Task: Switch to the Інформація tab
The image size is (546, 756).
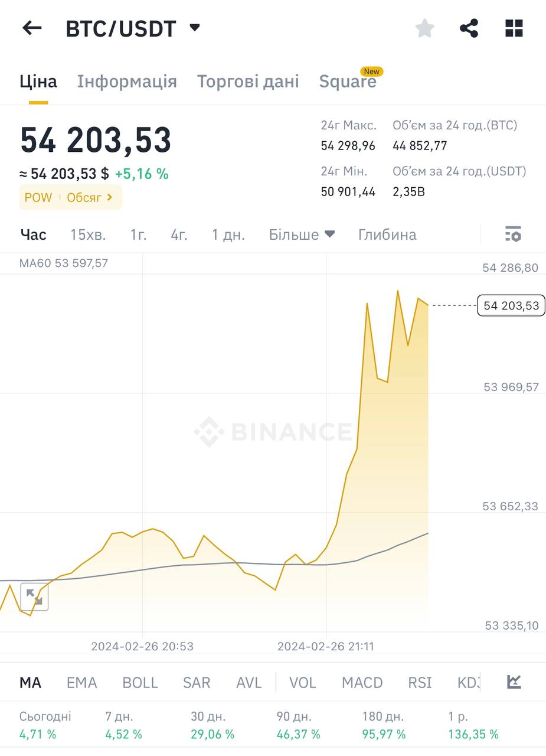Action: (127, 82)
